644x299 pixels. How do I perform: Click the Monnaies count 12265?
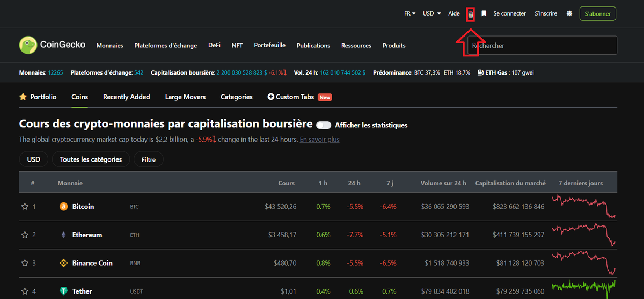[55, 72]
